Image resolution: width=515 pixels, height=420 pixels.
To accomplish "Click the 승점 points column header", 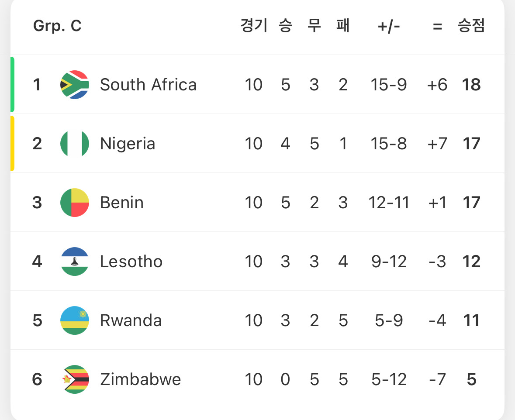I will [x=471, y=26].
